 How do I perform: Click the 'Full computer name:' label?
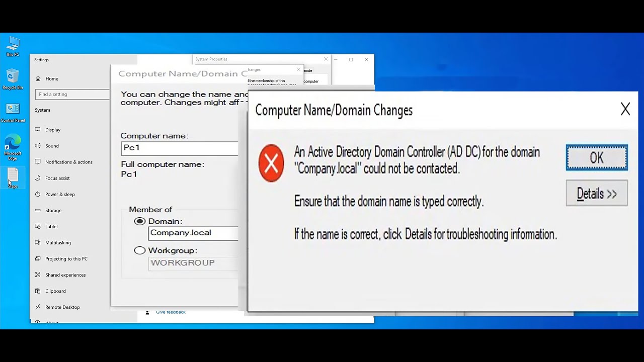pyautogui.click(x=163, y=164)
